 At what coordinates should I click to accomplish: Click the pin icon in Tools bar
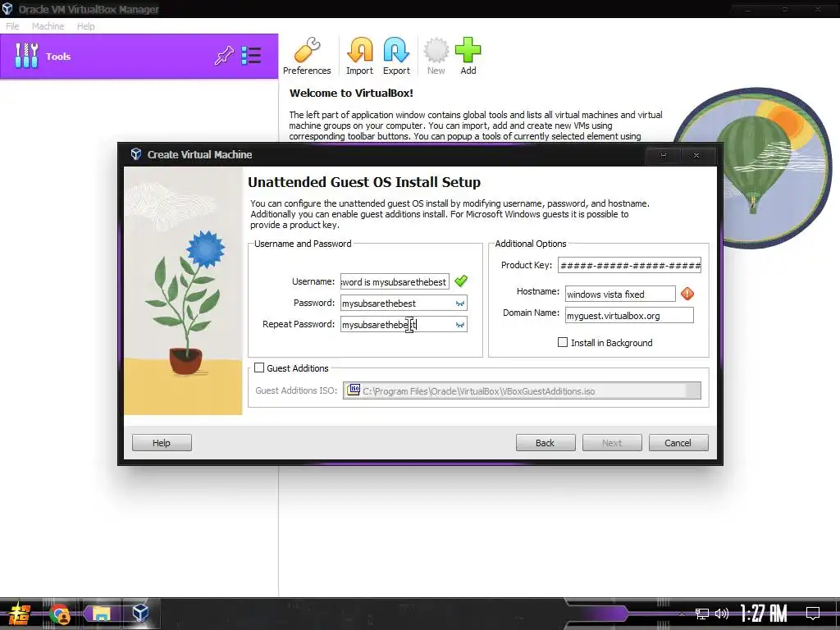point(224,56)
